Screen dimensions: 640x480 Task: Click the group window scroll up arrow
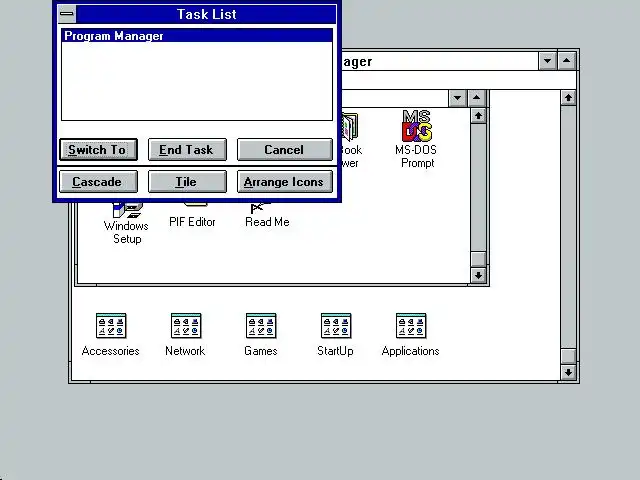tap(478, 116)
